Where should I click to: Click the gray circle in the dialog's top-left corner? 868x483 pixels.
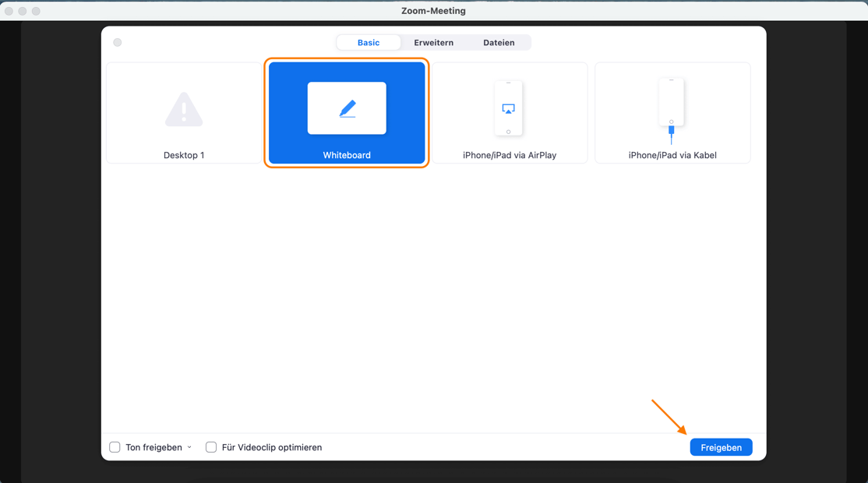tap(118, 43)
